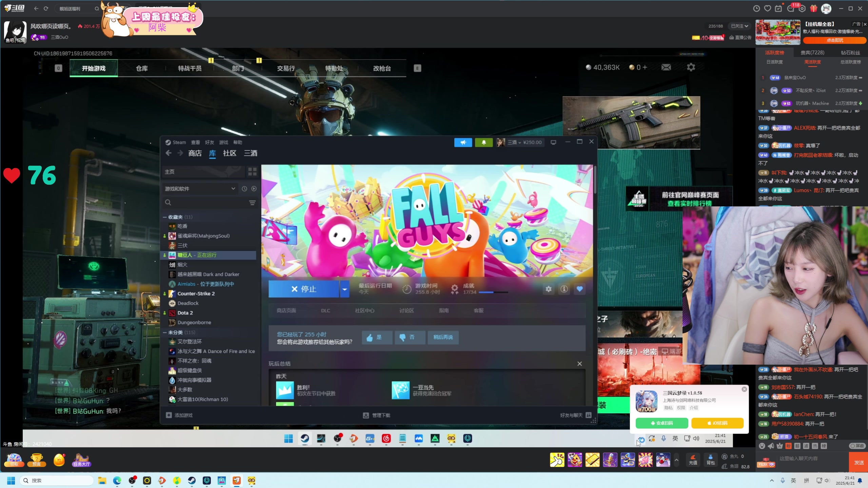Open Fall Guys info icon in Steam
The image size is (868, 488).
click(x=564, y=289)
